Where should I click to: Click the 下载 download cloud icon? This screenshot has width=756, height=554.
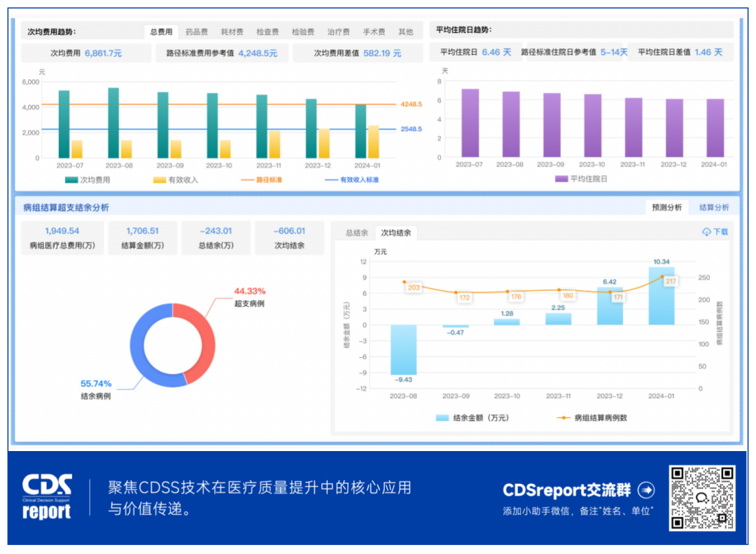tap(706, 232)
